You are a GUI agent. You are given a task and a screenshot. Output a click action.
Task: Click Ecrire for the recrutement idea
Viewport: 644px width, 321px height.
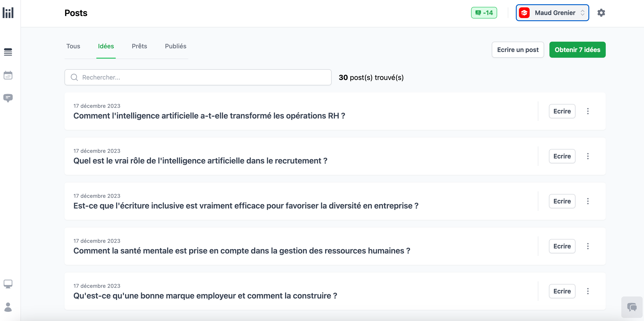tap(562, 156)
